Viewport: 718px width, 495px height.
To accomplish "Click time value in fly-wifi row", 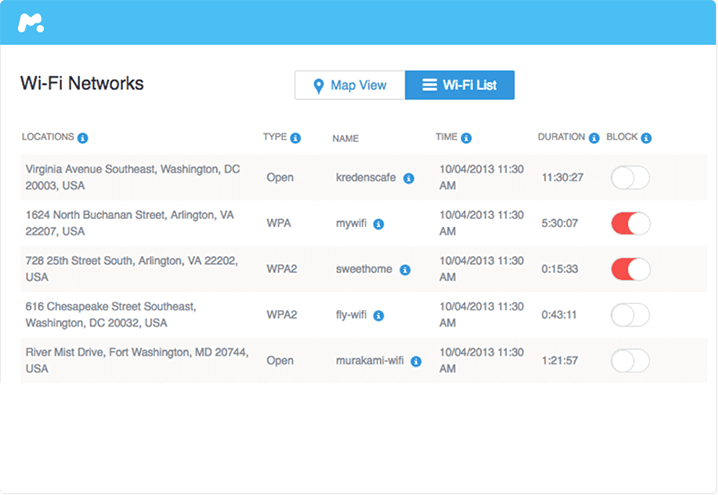I will click(x=481, y=315).
